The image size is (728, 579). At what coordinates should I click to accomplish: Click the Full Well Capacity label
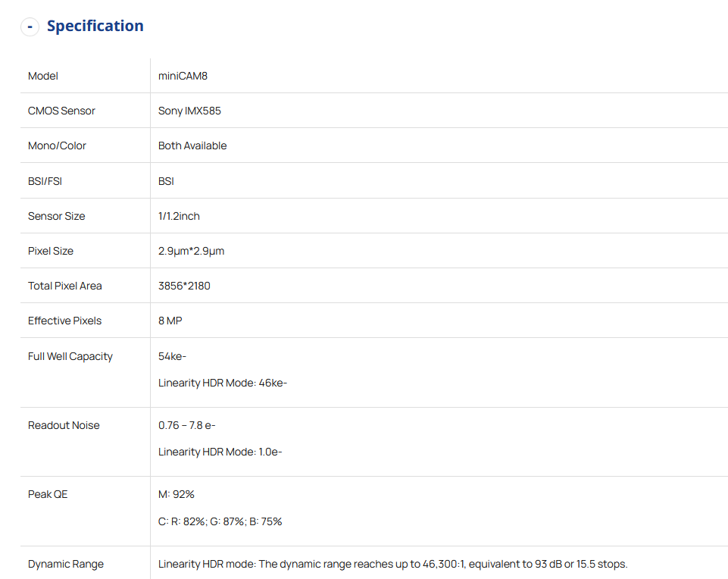[x=70, y=356]
